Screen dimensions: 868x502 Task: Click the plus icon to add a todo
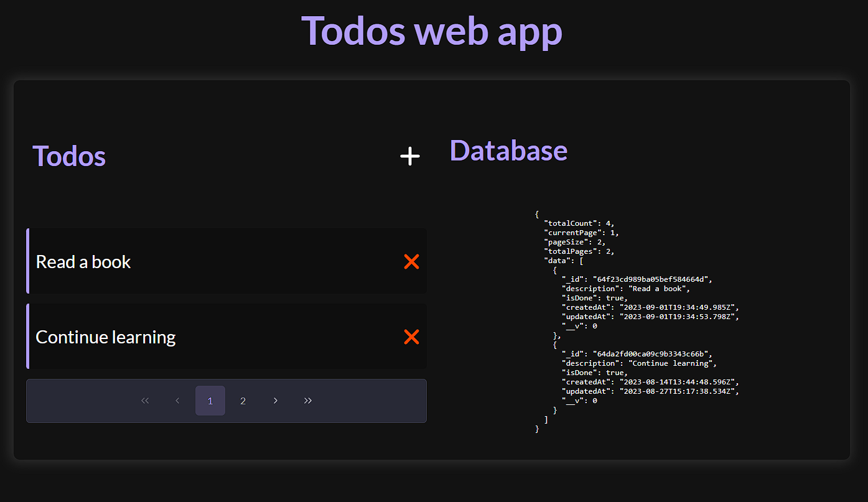click(x=410, y=156)
